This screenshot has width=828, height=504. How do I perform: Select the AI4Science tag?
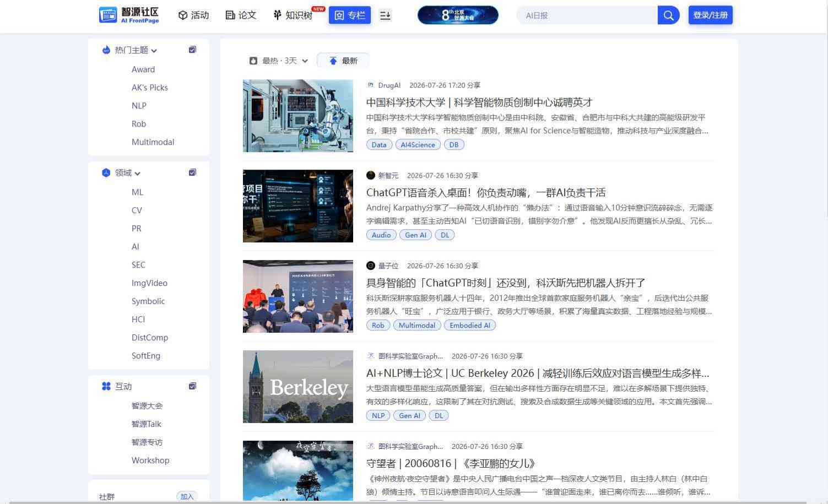(x=418, y=145)
